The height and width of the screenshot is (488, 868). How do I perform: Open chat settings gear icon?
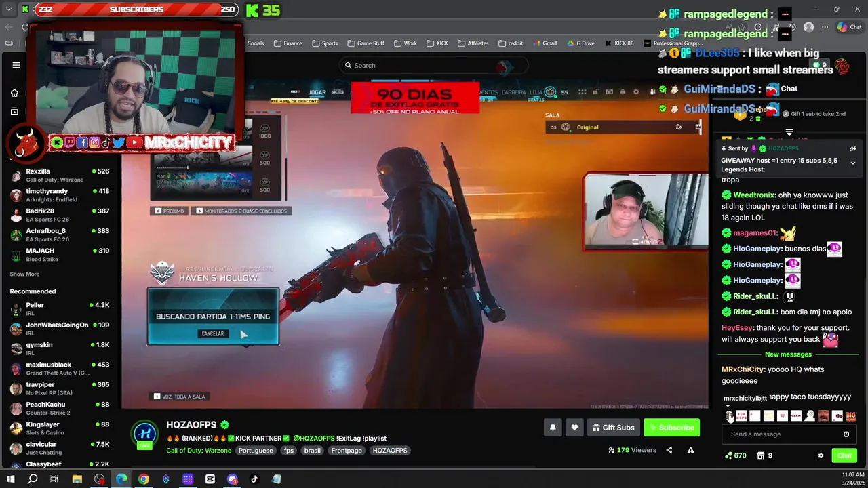(821, 455)
